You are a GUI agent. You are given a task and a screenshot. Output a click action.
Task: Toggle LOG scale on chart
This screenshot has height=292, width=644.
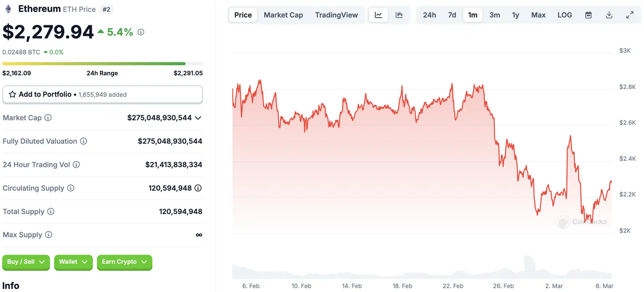point(565,15)
